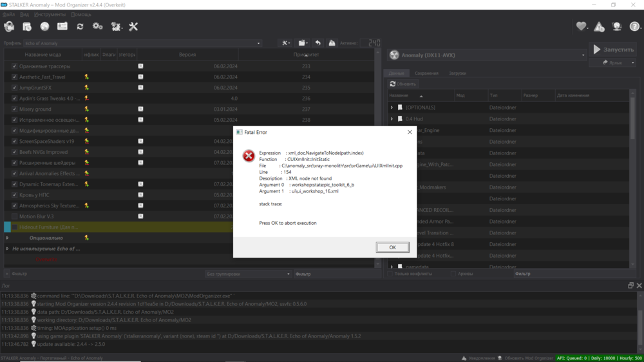Sort data tree by Название header

(x=421, y=95)
